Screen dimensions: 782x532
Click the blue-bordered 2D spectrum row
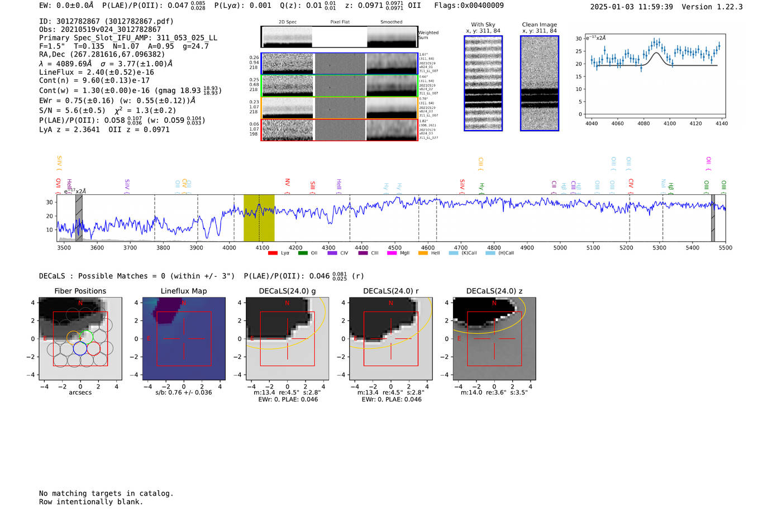[x=339, y=64]
